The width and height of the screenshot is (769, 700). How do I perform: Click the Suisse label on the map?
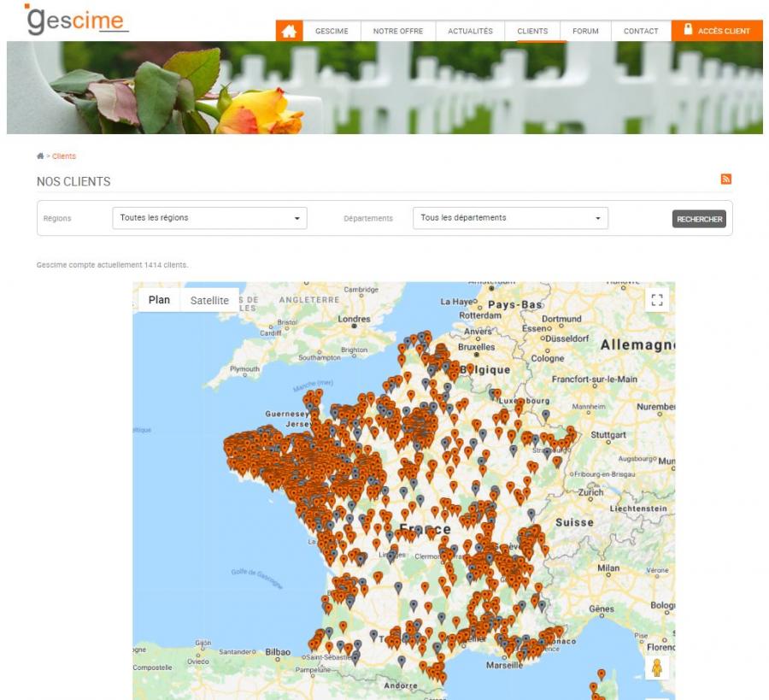(574, 522)
